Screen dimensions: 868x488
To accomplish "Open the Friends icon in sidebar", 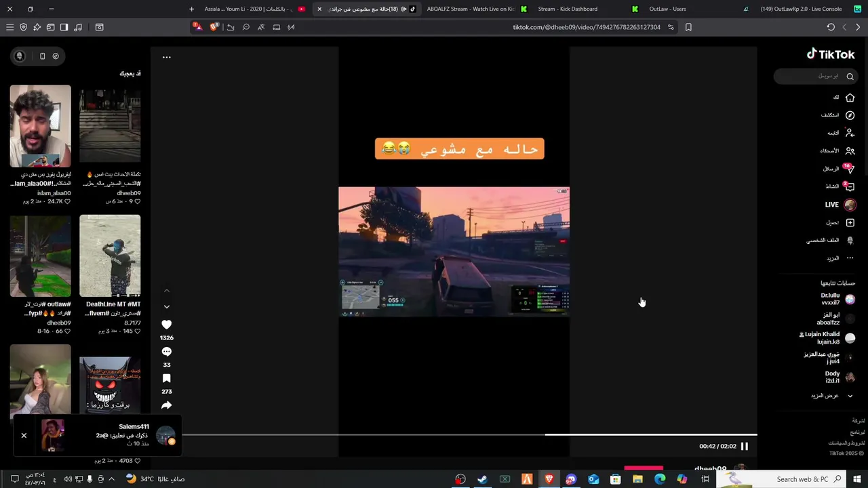I will click(850, 150).
